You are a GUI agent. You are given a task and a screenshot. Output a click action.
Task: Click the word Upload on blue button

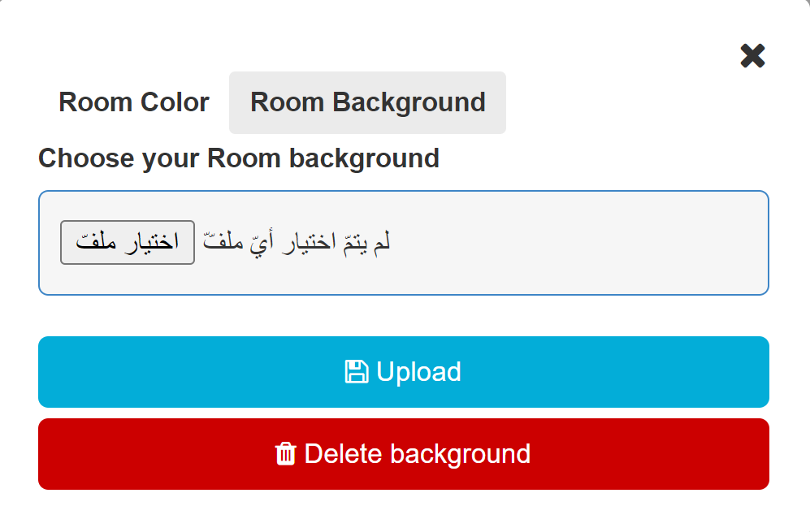click(x=418, y=372)
